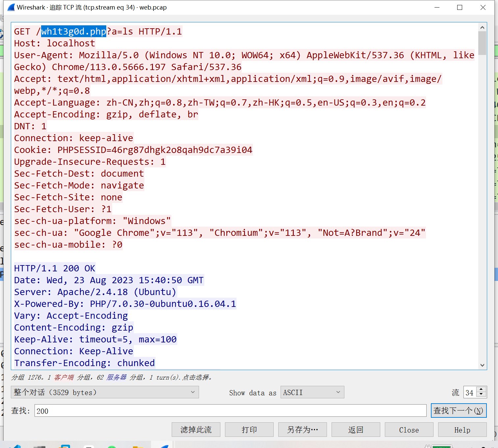Viewport: 498px width, 448px height.
Task: Click the Server: Apache/2.4.18 (Ubuntu) line
Action: point(95,292)
